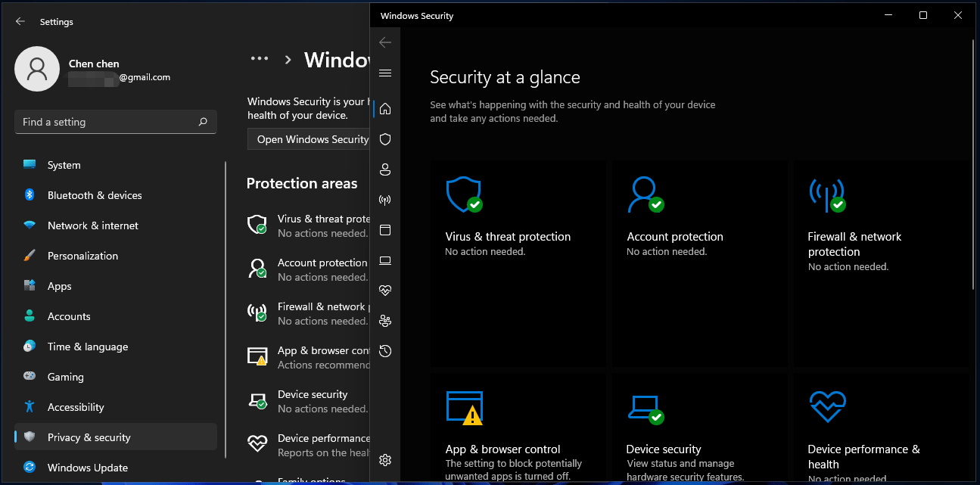The height and width of the screenshot is (485, 980).
Task: Click the Find a setting search field
Action: (x=115, y=121)
